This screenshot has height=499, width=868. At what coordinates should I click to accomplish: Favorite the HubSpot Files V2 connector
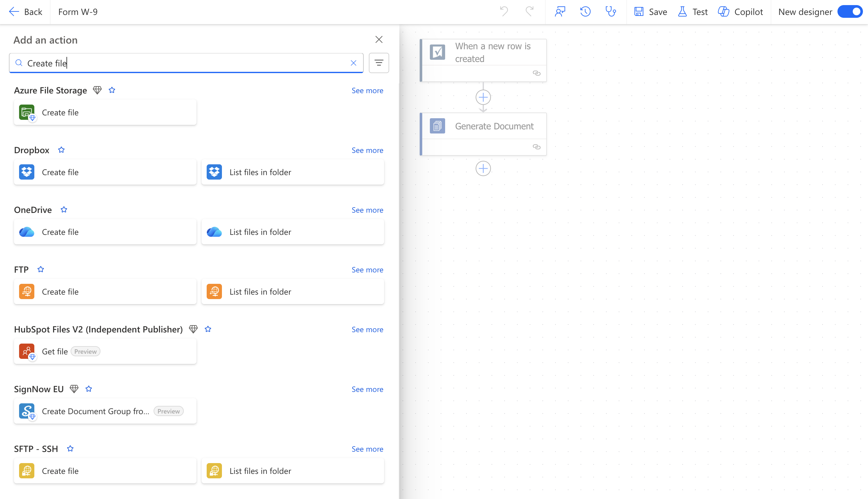click(208, 329)
